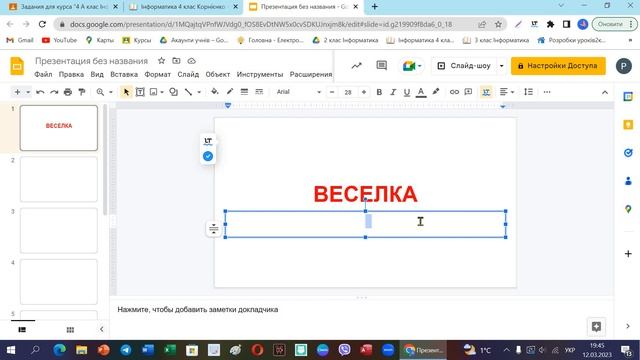Image resolution: width=640 pixels, height=360 pixels.
Task: Toggle LanguageTool check in toolbar
Action: click(486, 92)
